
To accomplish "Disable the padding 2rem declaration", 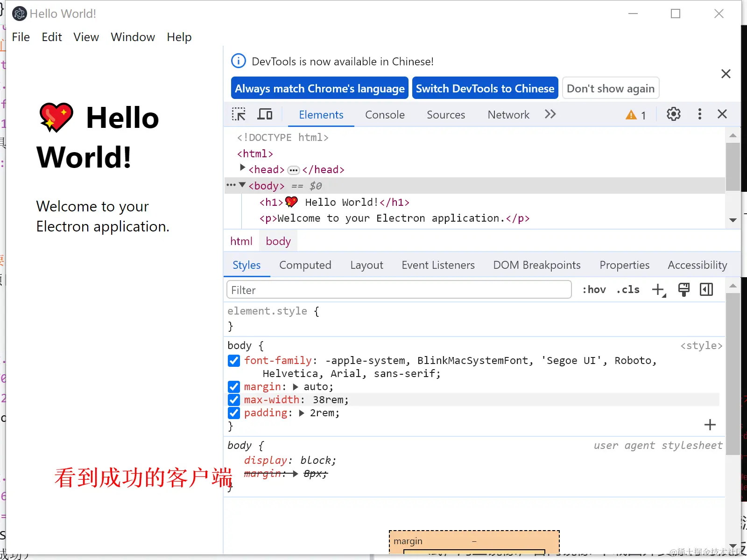I will (234, 413).
